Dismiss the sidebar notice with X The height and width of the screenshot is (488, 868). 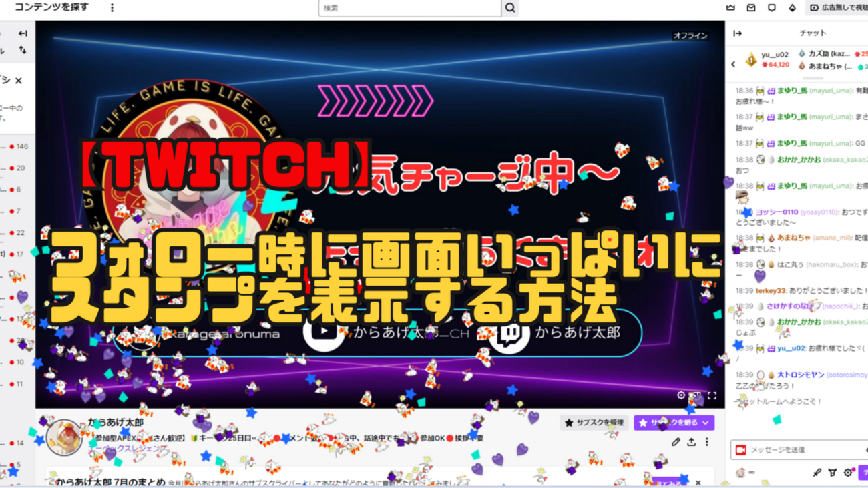pyautogui.click(x=19, y=80)
